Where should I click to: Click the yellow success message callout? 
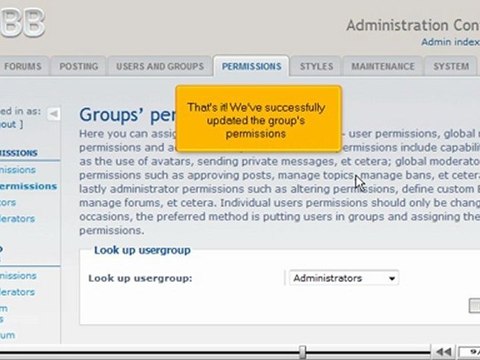[259, 119]
